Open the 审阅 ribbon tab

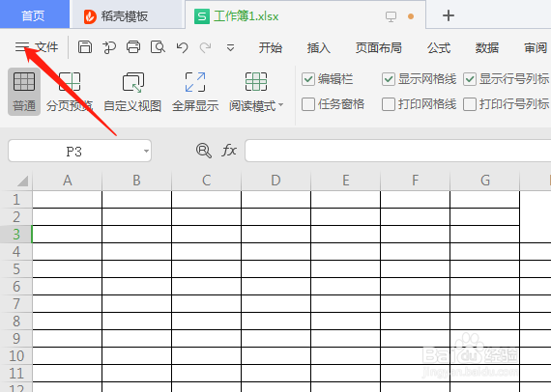point(536,47)
